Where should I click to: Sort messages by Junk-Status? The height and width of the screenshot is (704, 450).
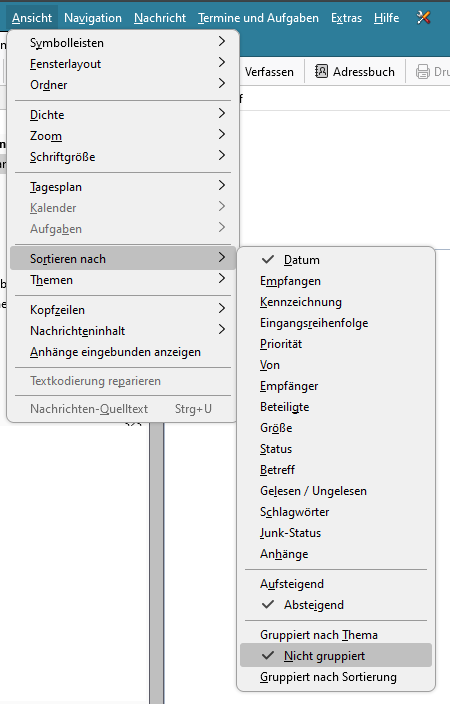click(336, 533)
